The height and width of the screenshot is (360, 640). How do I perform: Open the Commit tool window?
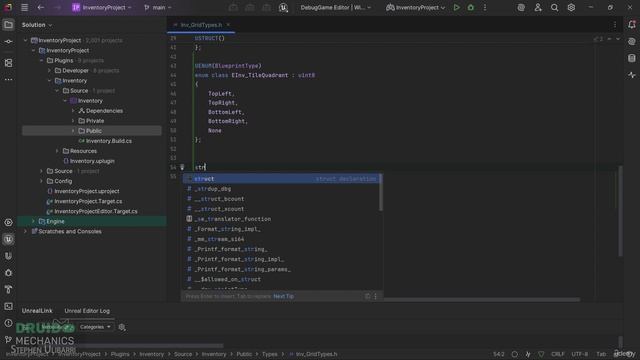[x=8, y=42]
